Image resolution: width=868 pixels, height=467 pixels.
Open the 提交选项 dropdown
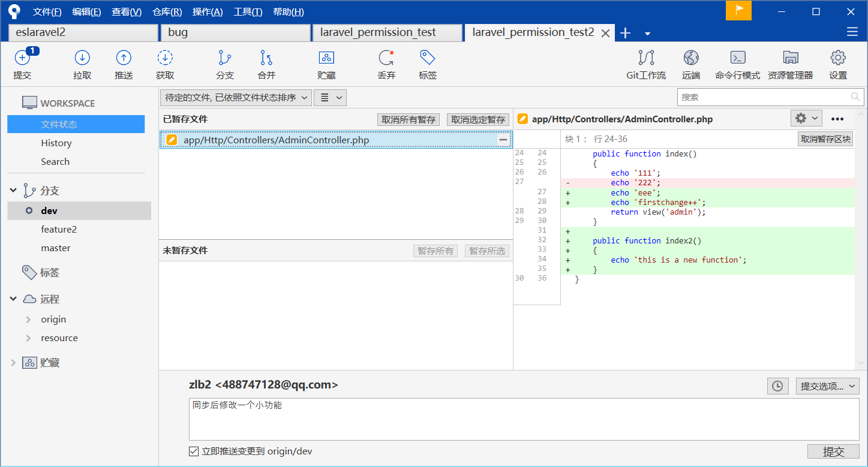tap(827, 386)
